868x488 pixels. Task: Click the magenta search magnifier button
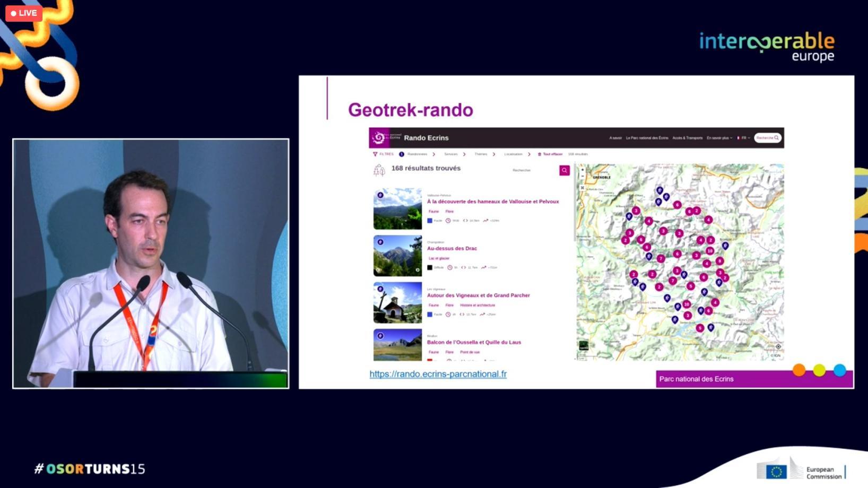565,170
